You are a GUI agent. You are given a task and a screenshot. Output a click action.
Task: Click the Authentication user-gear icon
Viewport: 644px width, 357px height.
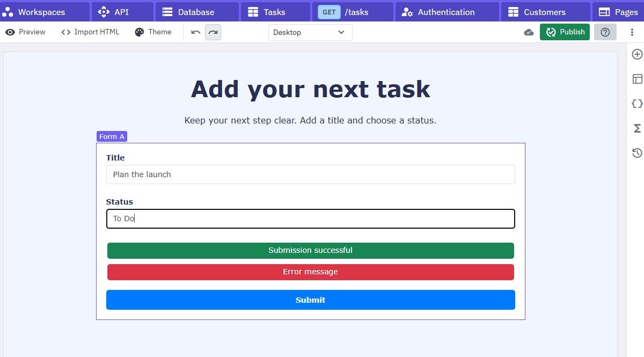pos(407,12)
